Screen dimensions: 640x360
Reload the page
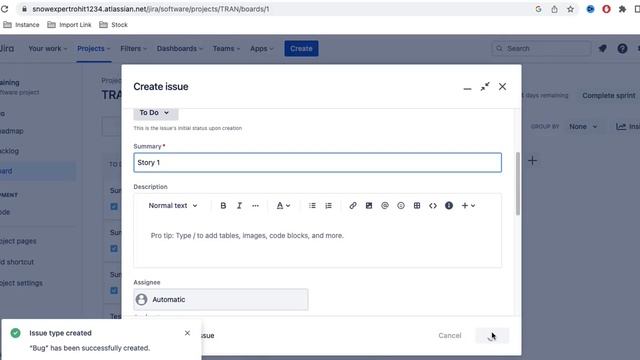pyautogui.click(x=4, y=9)
